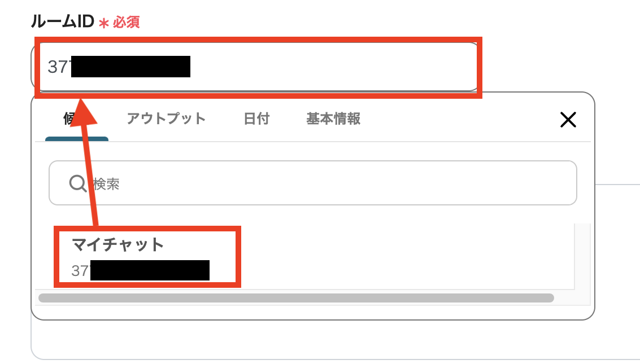This screenshot has width=640, height=364.
Task: Click the horizontal scrollbar thumb in popup
Action: click(296, 298)
